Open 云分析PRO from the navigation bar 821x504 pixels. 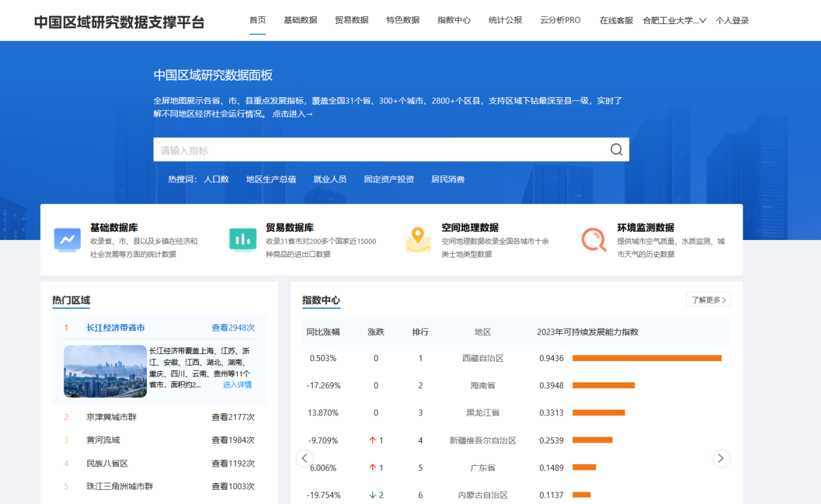coord(560,20)
